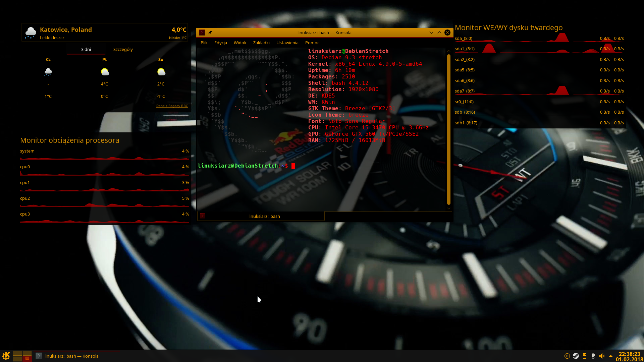Click the cpu3 load graph row
The width and height of the screenshot is (644, 362).
(105, 217)
